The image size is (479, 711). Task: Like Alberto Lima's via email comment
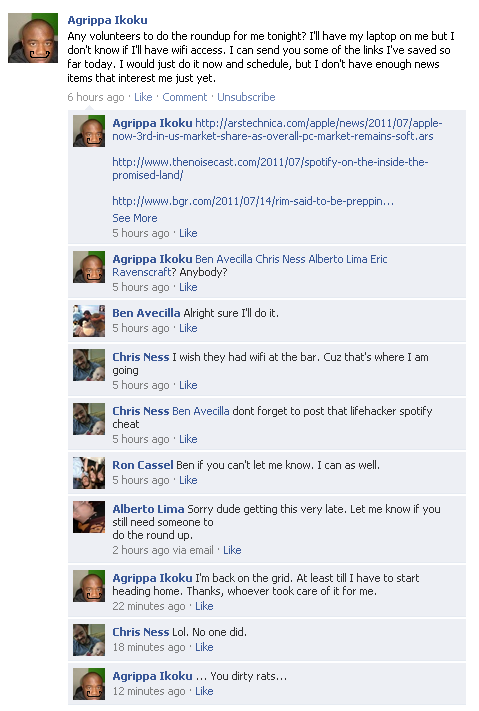coord(232,550)
